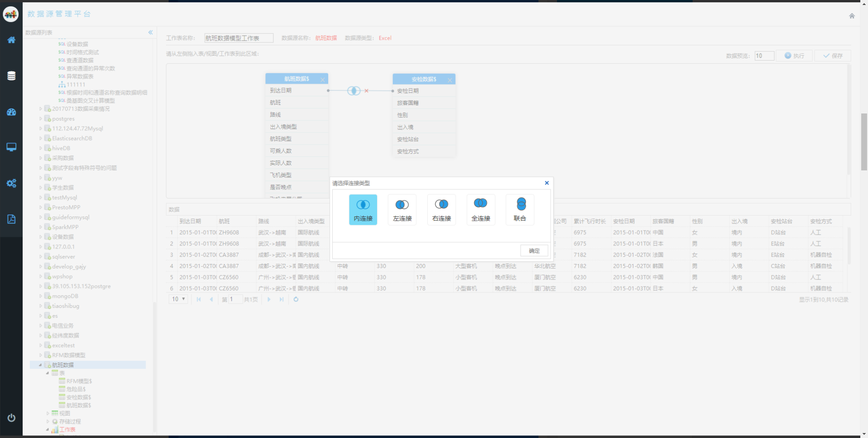
Task: Expand the 视图 views folder
Action: (48, 413)
